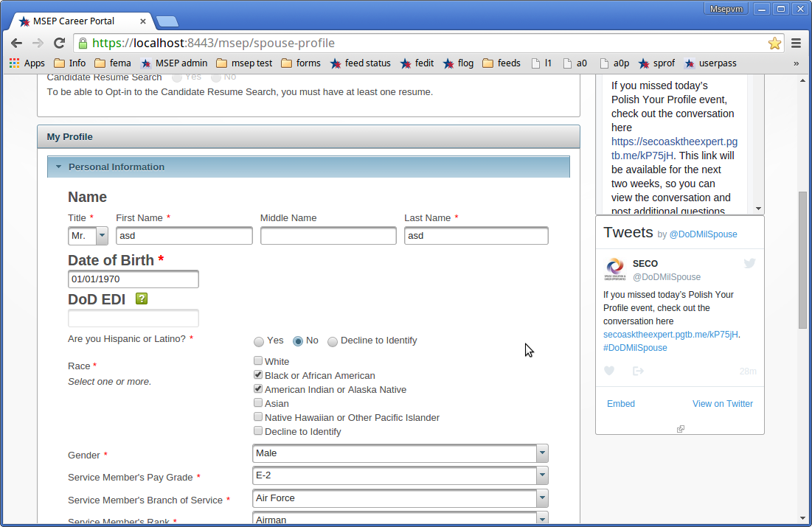Open the flog bookmark

(x=458, y=63)
